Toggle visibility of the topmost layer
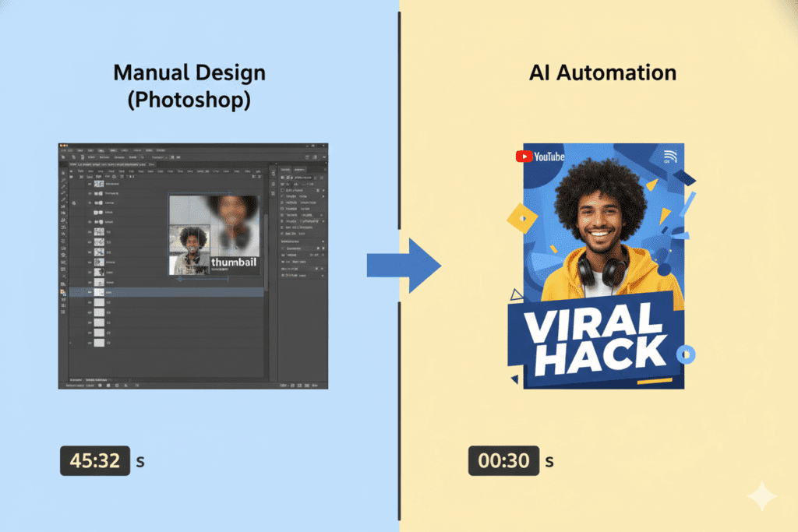798x532 pixels. click(x=88, y=184)
